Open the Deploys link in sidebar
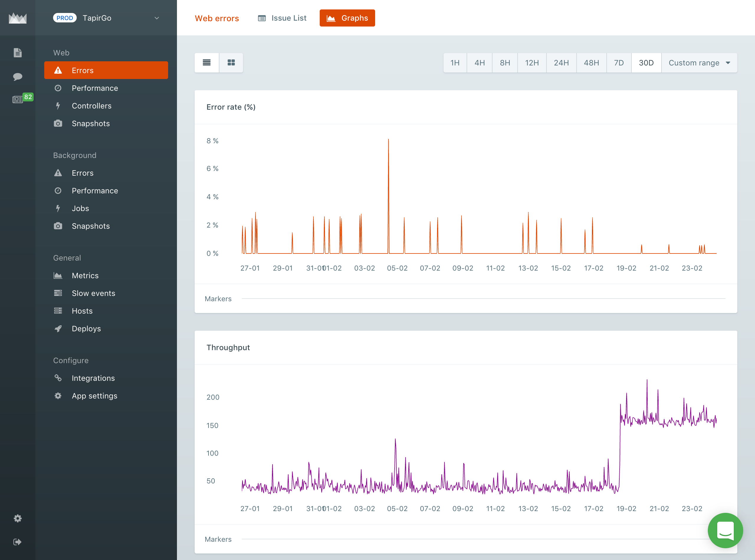Viewport: 755px width, 560px height. [x=86, y=328]
